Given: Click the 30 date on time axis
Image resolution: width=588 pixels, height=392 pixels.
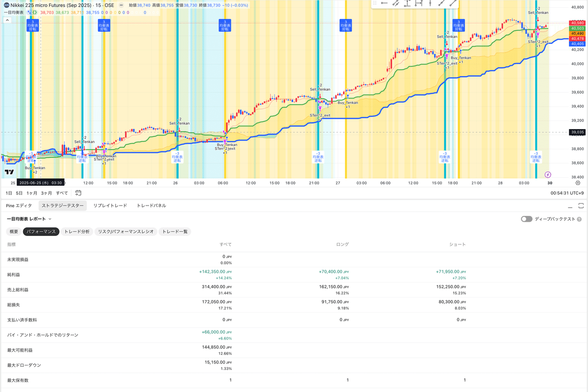Looking at the screenshot, I should pyautogui.click(x=550, y=183).
